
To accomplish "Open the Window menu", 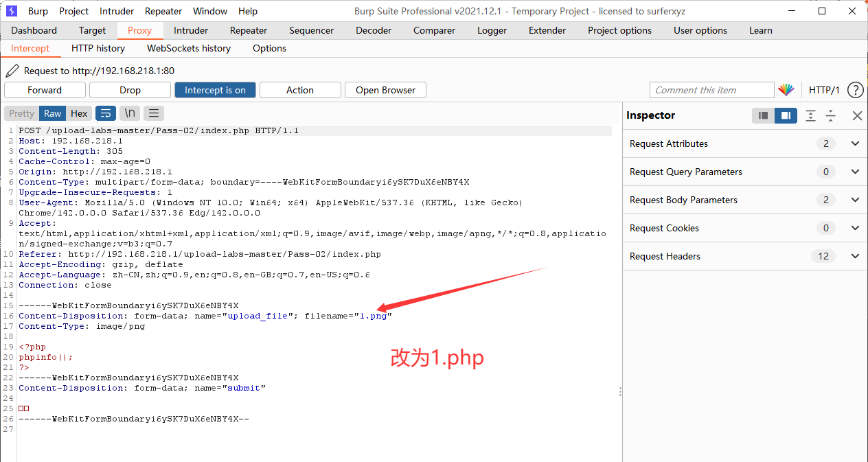I will click(x=210, y=11).
